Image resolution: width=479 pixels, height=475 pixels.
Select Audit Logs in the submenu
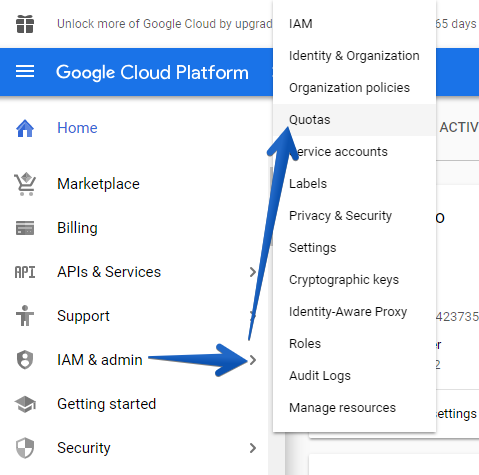point(354,376)
